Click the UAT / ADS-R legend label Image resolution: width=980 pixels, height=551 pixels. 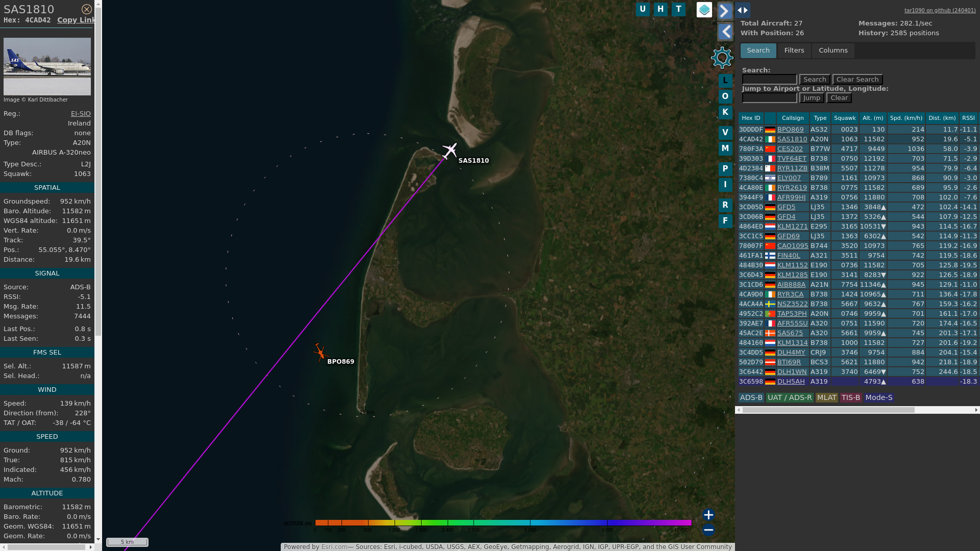click(789, 397)
